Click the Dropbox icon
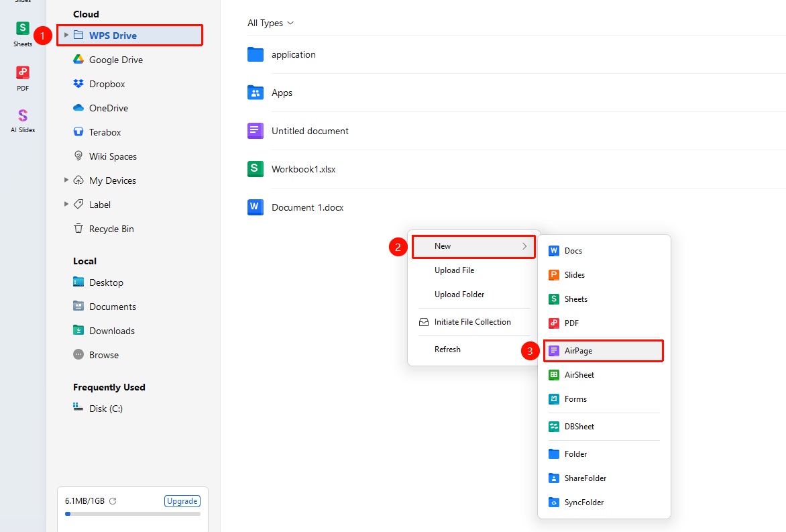The height and width of the screenshot is (532, 786). [x=78, y=84]
